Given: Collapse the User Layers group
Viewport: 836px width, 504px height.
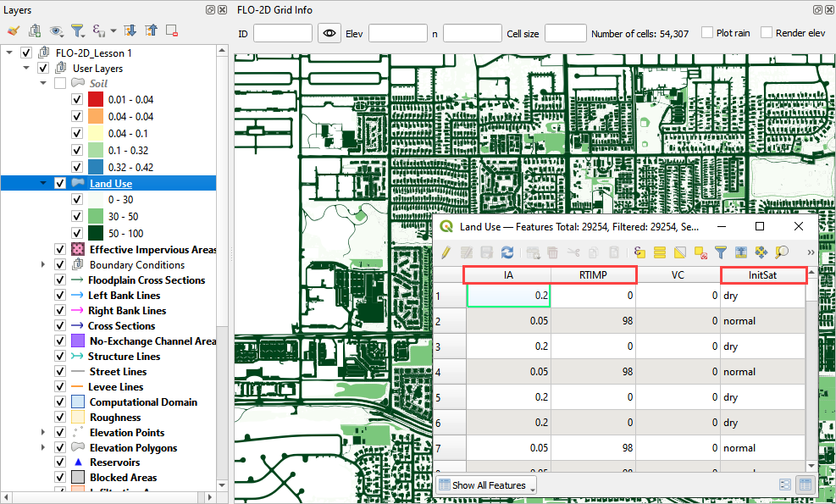Looking at the screenshot, I should (x=27, y=69).
